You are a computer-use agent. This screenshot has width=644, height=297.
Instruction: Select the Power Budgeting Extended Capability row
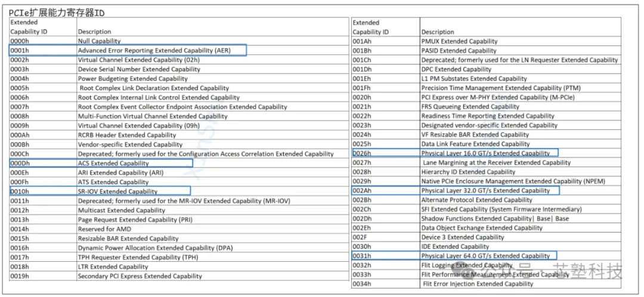pyautogui.click(x=132, y=79)
